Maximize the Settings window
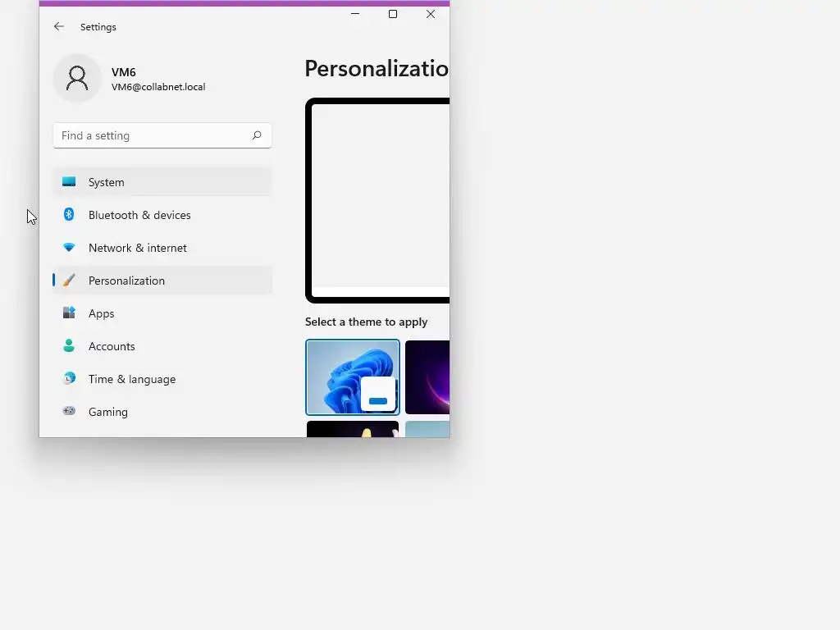This screenshot has height=630, width=840. click(x=393, y=14)
